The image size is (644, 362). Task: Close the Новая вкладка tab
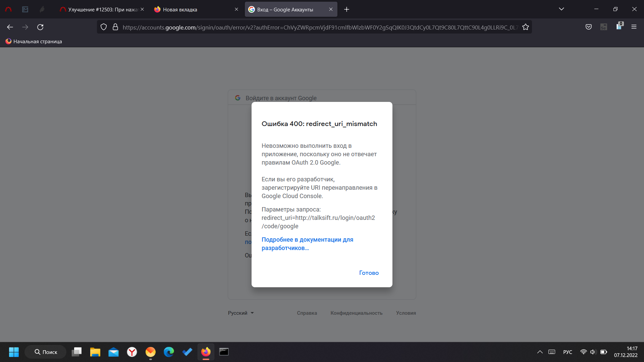(x=236, y=9)
